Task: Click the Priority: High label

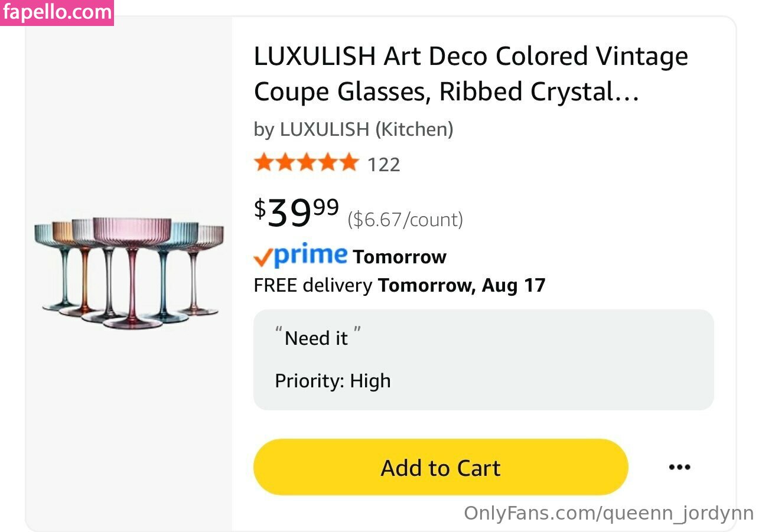Action: click(333, 381)
